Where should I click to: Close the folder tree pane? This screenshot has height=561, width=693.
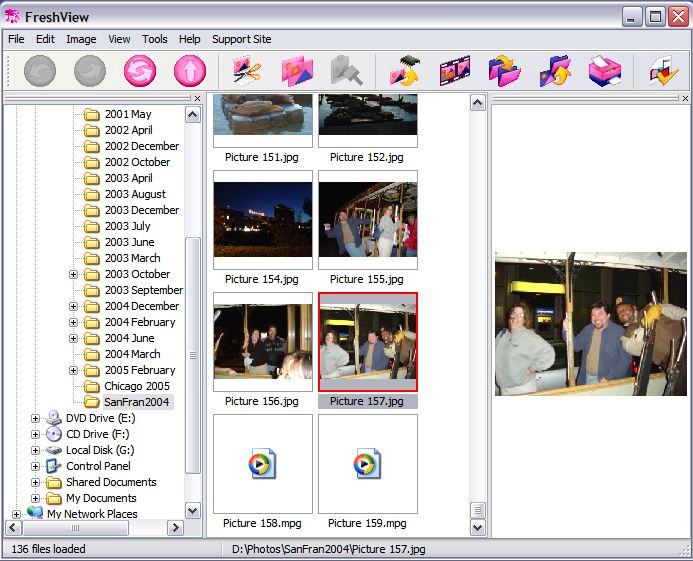(x=197, y=98)
